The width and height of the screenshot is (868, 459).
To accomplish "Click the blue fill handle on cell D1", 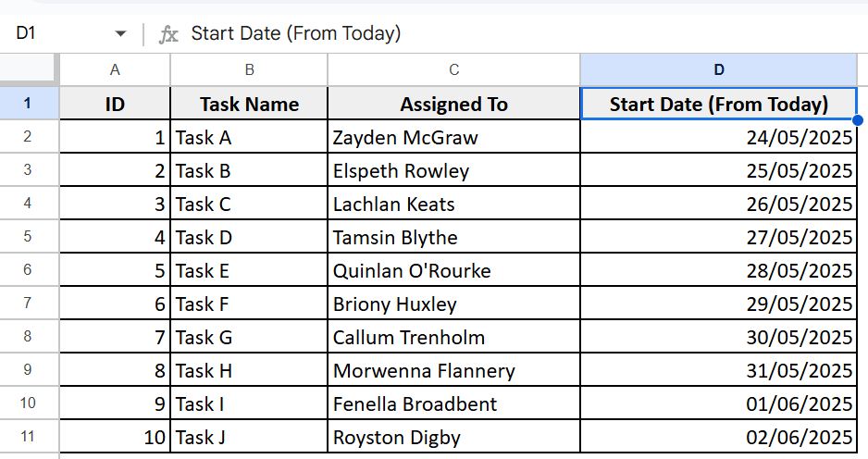I will pyautogui.click(x=858, y=120).
